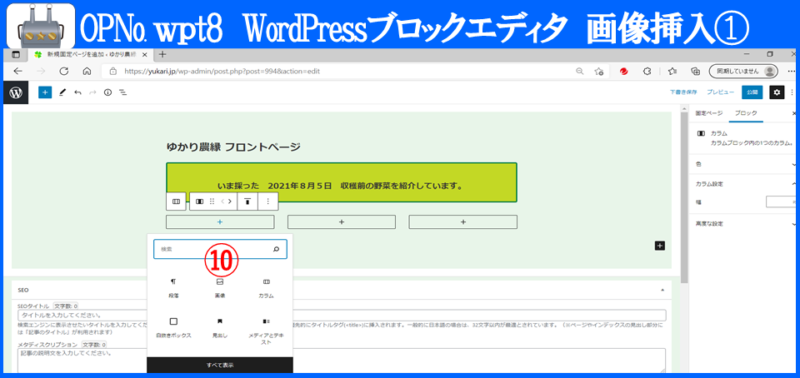Viewport: 800px width, 378px height.
Task: Open browser three-dot settings menu
Action: coord(792,71)
